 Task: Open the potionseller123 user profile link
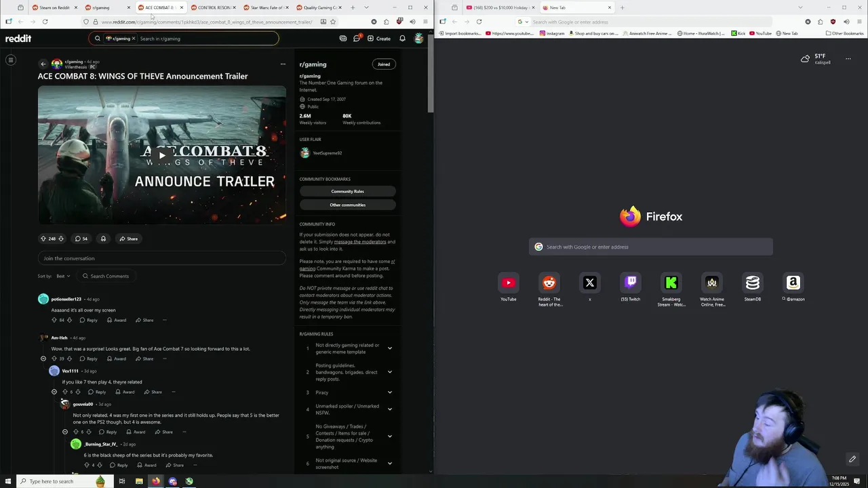tap(66, 299)
